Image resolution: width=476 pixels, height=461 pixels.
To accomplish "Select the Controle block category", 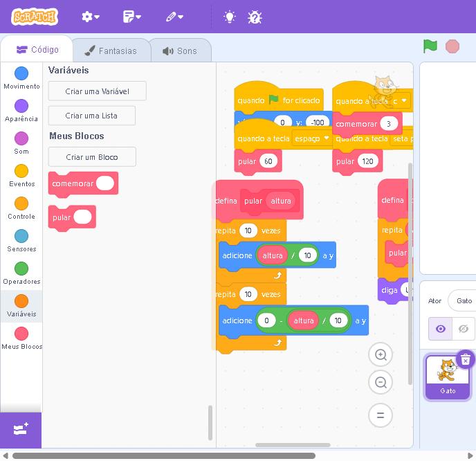I will [x=21, y=208].
